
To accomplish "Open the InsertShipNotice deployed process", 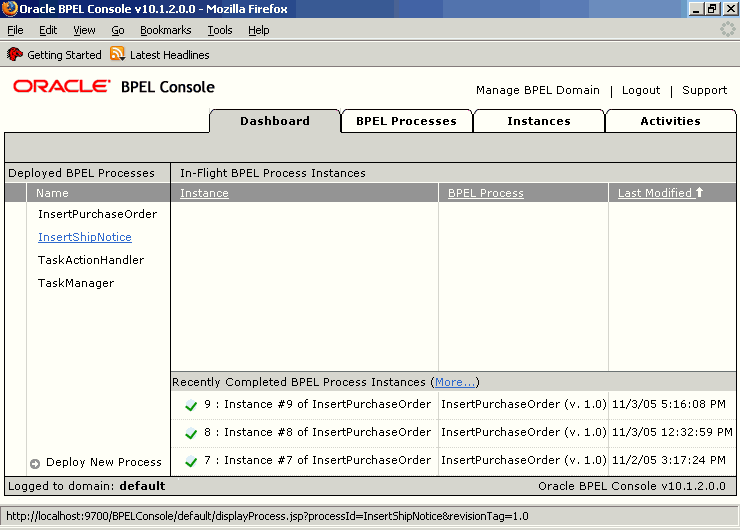I will [85, 237].
